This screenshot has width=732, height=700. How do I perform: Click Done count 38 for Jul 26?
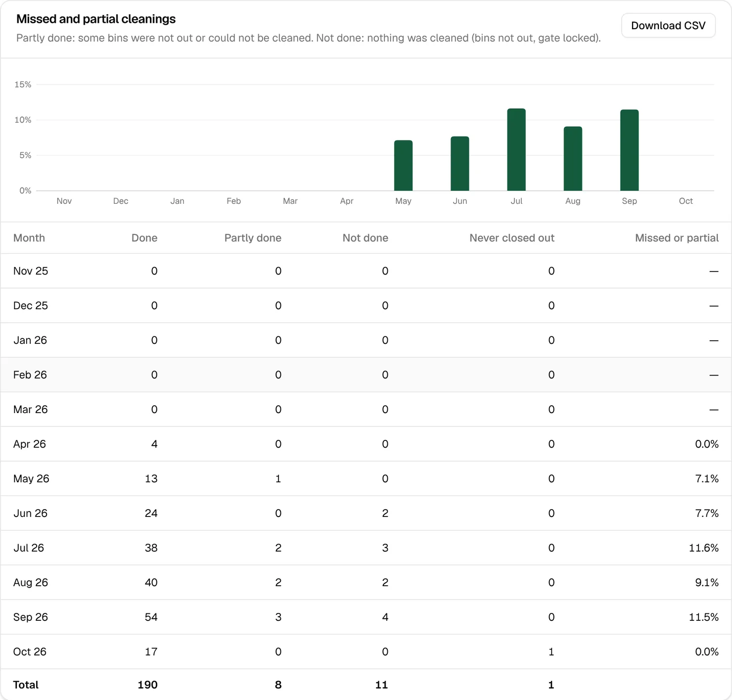pyautogui.click(x=151, y=548)
